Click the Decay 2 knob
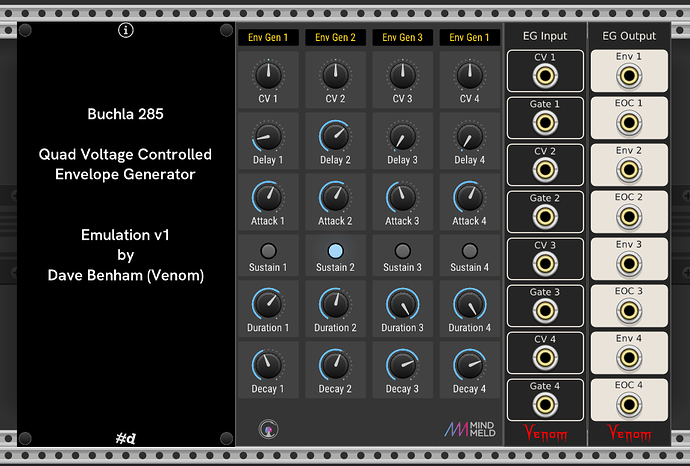 pos(336,365)
